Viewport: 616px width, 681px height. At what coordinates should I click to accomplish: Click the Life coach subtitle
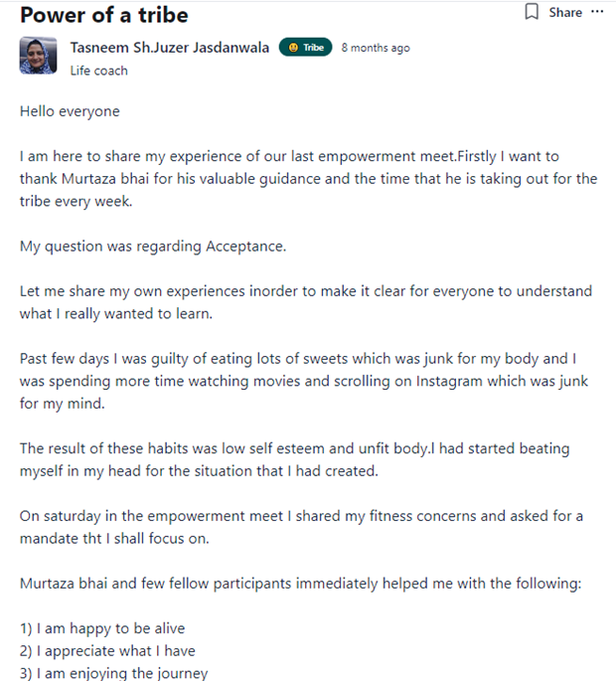99,71
